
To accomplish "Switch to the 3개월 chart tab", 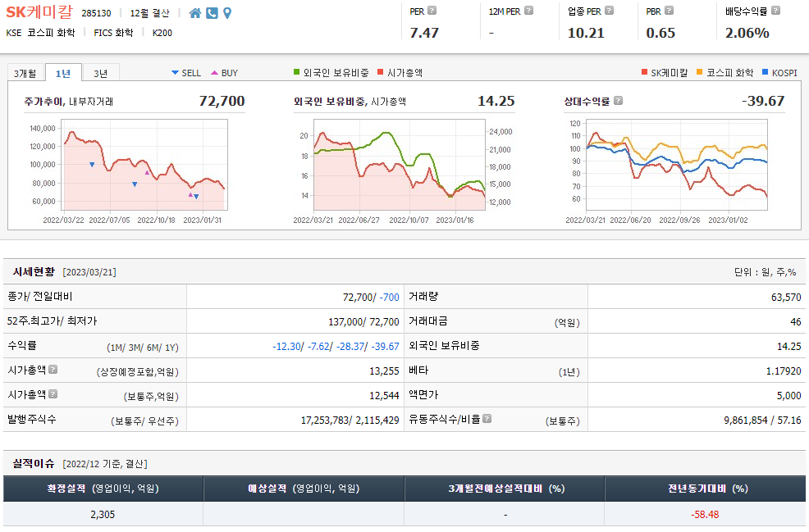I will coord(25,73).
